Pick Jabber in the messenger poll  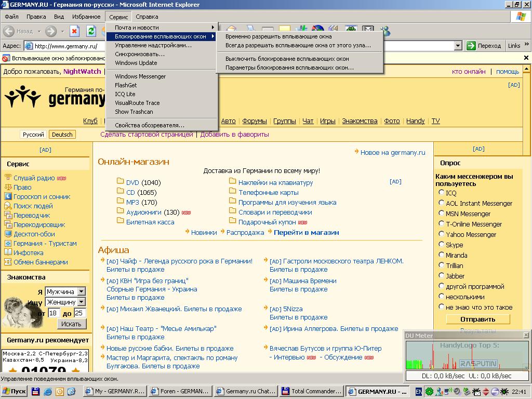(442, 275)
